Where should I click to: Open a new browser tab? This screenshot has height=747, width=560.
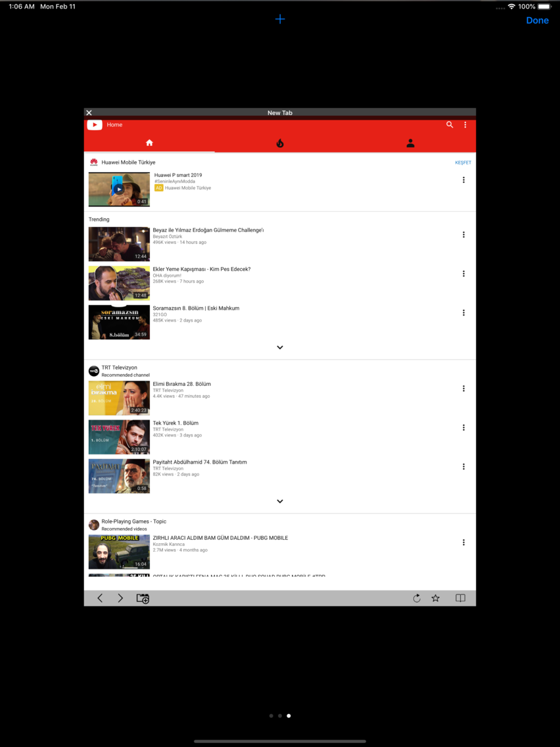click(280, 19)
